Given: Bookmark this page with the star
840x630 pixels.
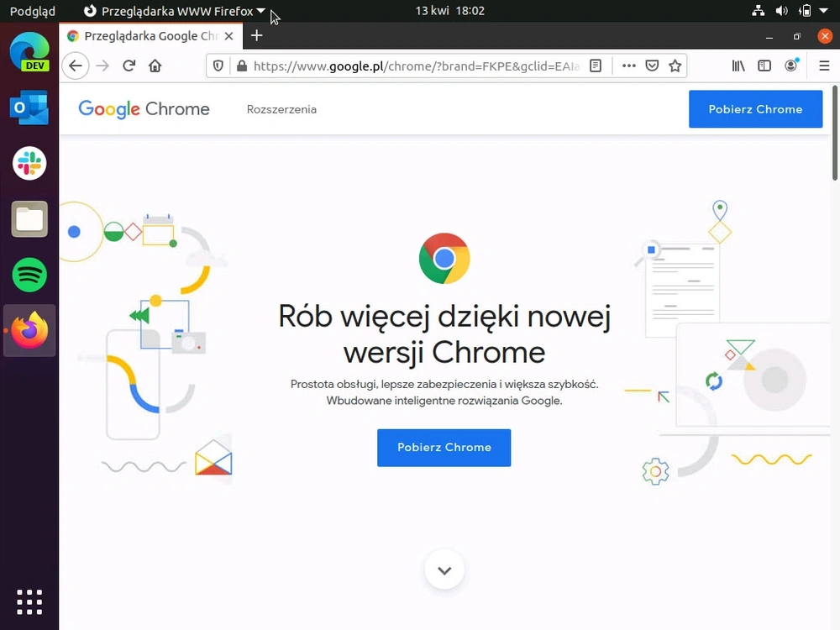Looking at the screenshot, I should tap(675, 66).
